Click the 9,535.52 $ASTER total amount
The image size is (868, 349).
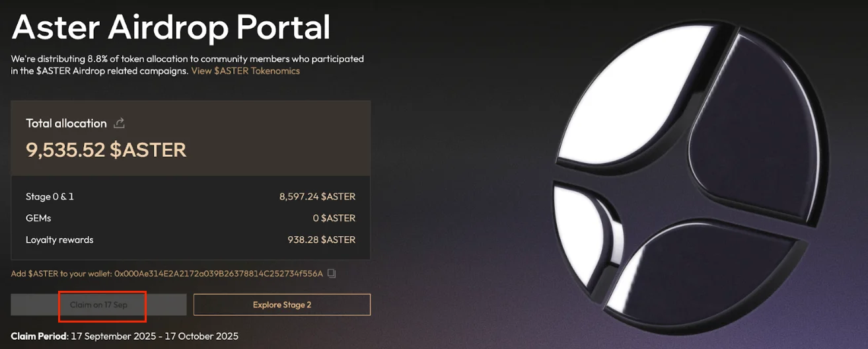pos(106,150)
